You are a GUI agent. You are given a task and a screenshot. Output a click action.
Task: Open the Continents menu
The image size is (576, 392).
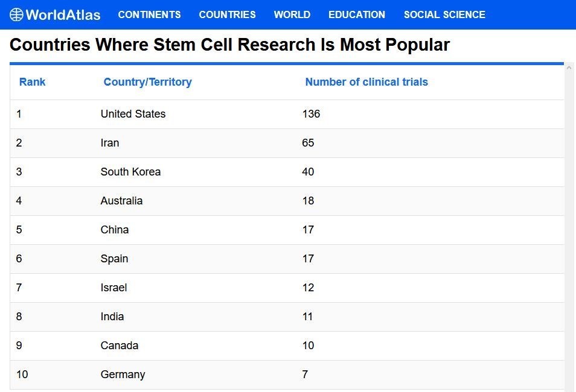pyautogui.click(x=149, y=14)
